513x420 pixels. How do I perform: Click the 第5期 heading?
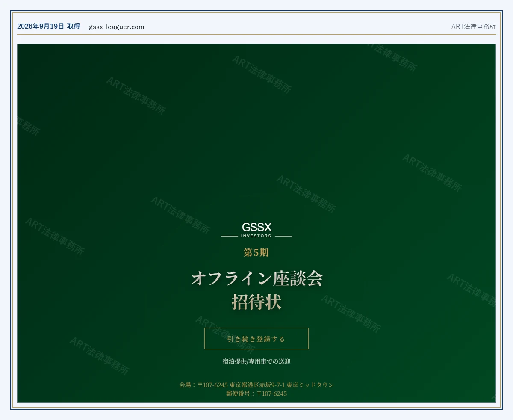coord(256,252)
